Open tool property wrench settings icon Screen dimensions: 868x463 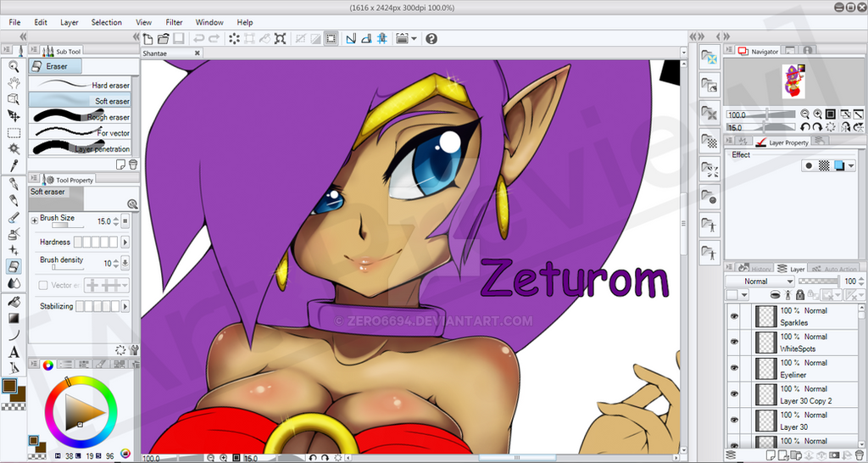(x=133, y=349)
